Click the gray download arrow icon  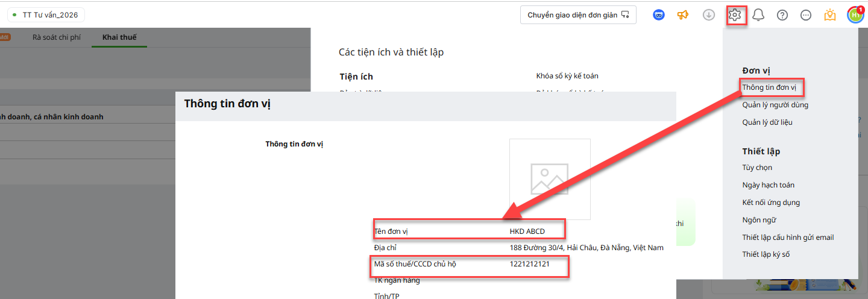pos(709,15)
